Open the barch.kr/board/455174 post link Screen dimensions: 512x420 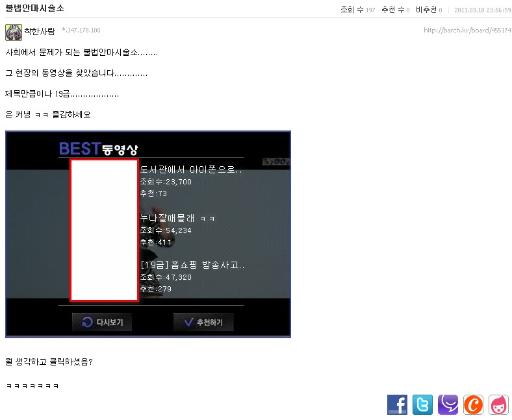(x=467, y=31)
